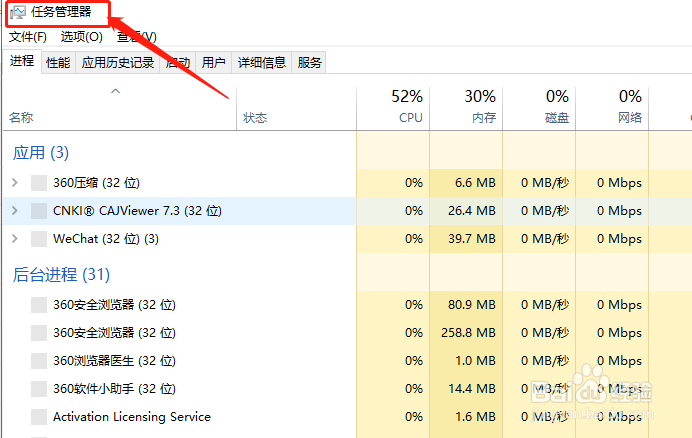Switch to the 进程 tab
Image resolution: width=692 pixels, height=438 pixels.
tap(22, 61)
